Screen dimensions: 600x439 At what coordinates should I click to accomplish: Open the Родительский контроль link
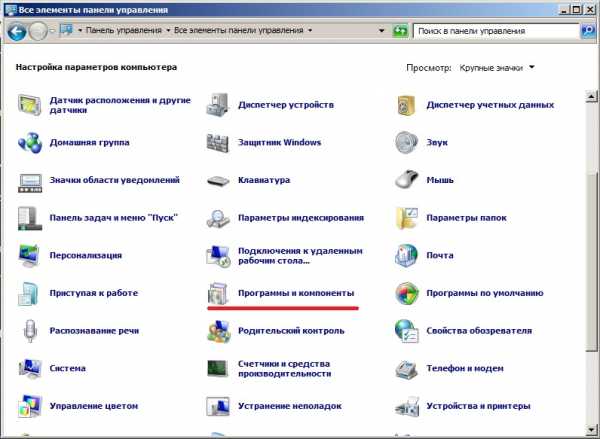[291, 331]
